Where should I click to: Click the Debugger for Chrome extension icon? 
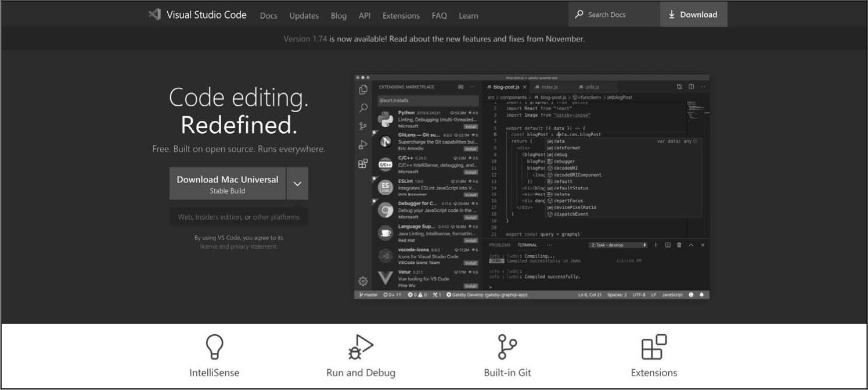386,210
